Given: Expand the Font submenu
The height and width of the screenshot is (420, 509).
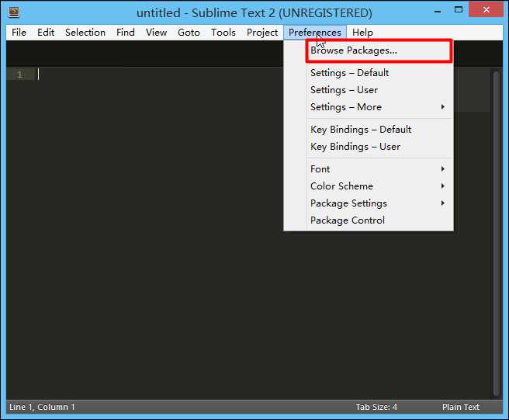Looking at the screenshot, I should [x=379, y=169].
